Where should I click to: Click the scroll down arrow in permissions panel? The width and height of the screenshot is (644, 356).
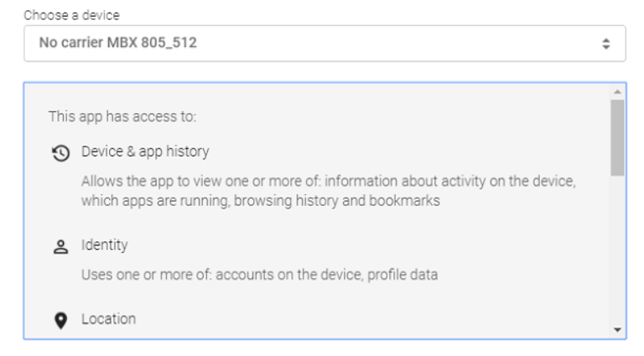point(618,330)
